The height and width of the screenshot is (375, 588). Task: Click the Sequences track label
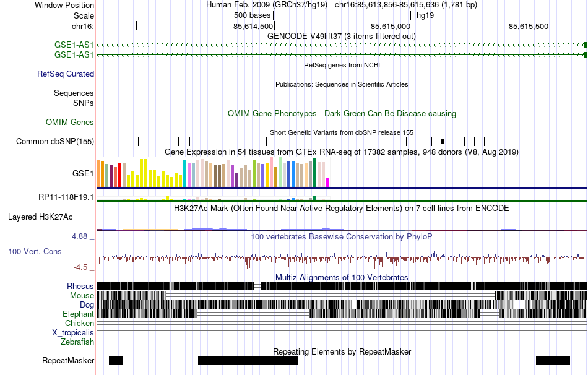coord(74,93)
